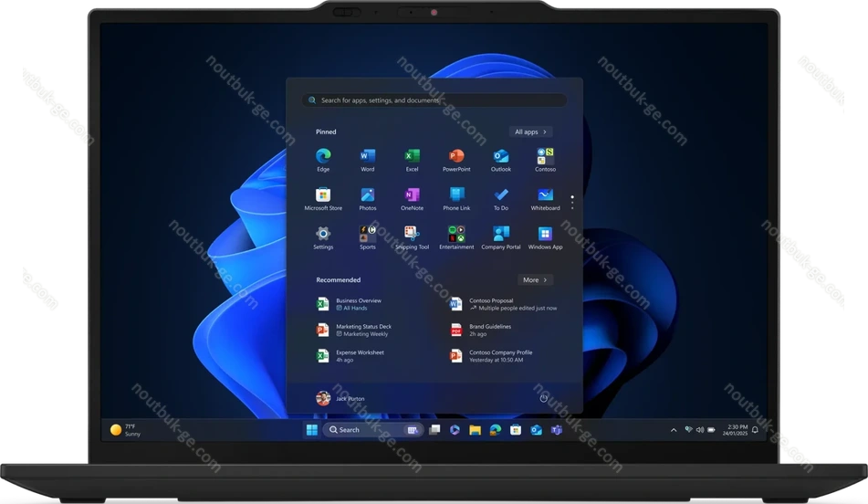Expand More recommended items
The width and height of the screenshot is (868, 504).
pyautogui.click(x=534, y=279)
